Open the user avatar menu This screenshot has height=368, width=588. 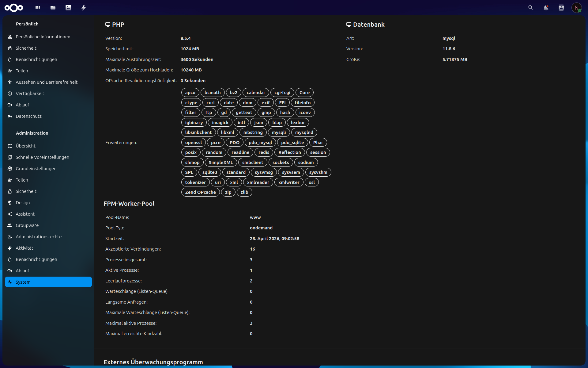coord(576,8)
